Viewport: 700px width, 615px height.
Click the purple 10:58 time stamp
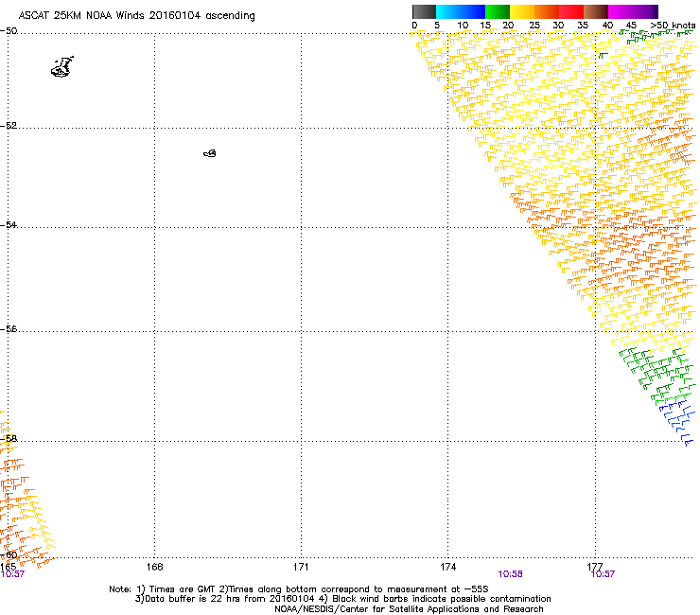(510, 574)
